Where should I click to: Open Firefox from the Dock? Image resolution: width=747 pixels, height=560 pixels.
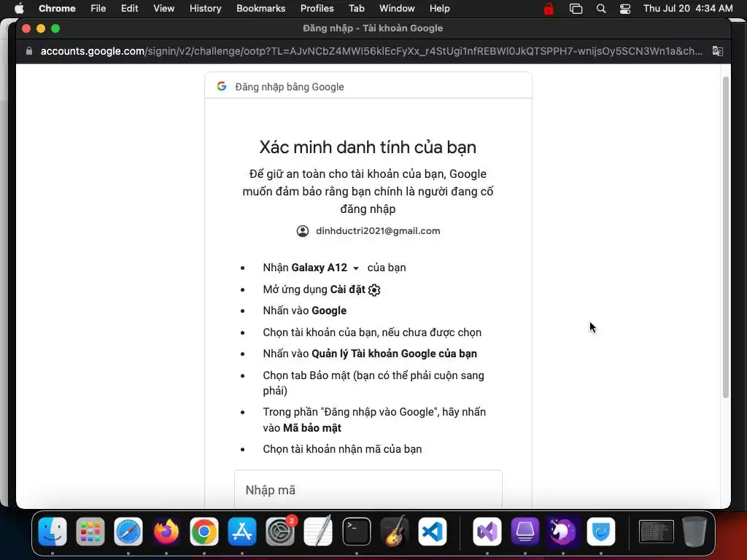(x=166, y=532)
